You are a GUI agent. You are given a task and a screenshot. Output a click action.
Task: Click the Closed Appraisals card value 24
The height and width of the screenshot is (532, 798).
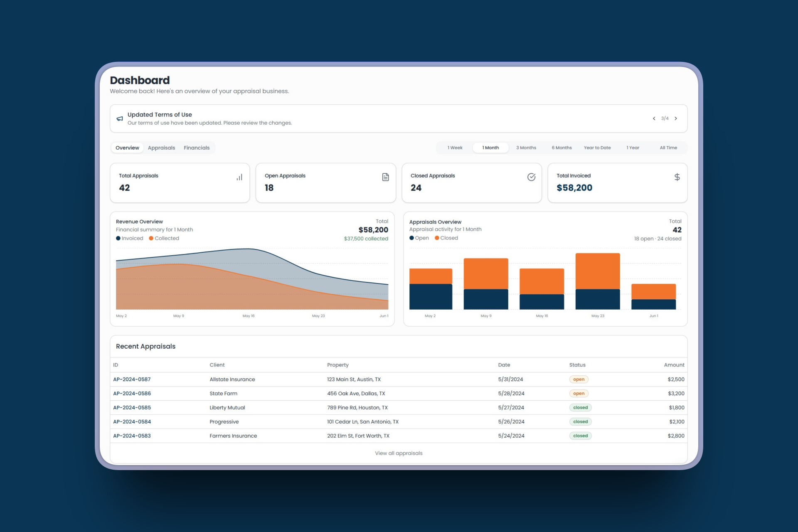[416, 188]
